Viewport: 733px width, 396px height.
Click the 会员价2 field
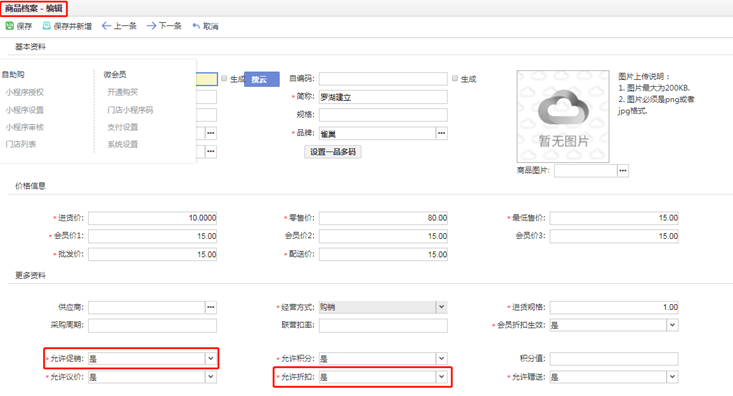383,236
